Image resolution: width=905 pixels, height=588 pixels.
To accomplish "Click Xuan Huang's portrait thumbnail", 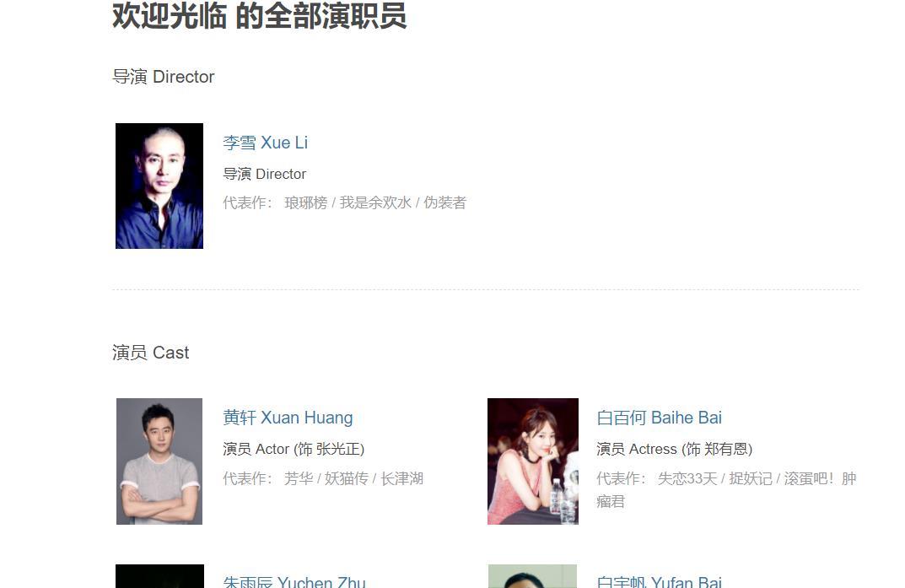I will point(159,461).
